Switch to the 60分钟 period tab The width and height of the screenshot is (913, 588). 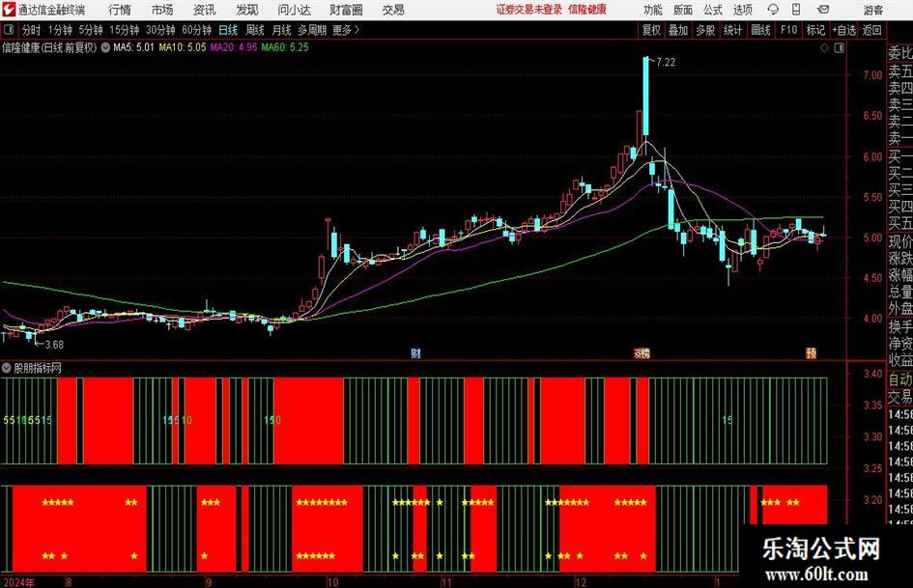pyautogui.click(x=196, y=30)
